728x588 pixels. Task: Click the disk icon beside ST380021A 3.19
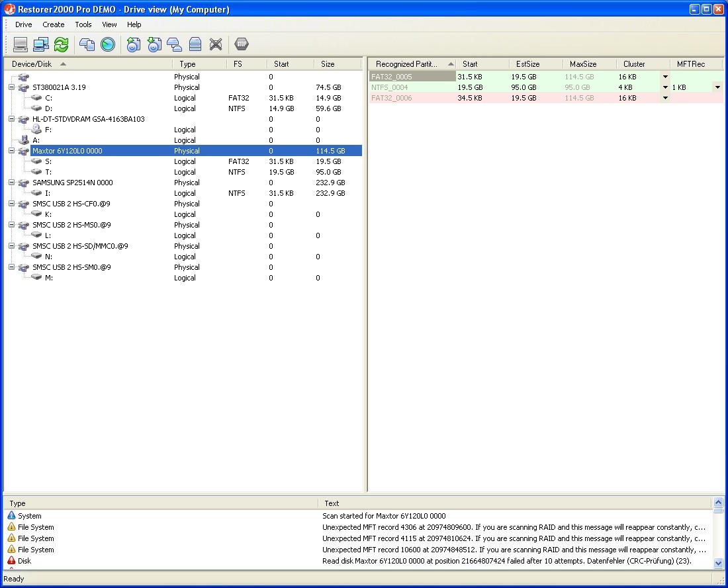pyautogui.click(x=23, y=87)
